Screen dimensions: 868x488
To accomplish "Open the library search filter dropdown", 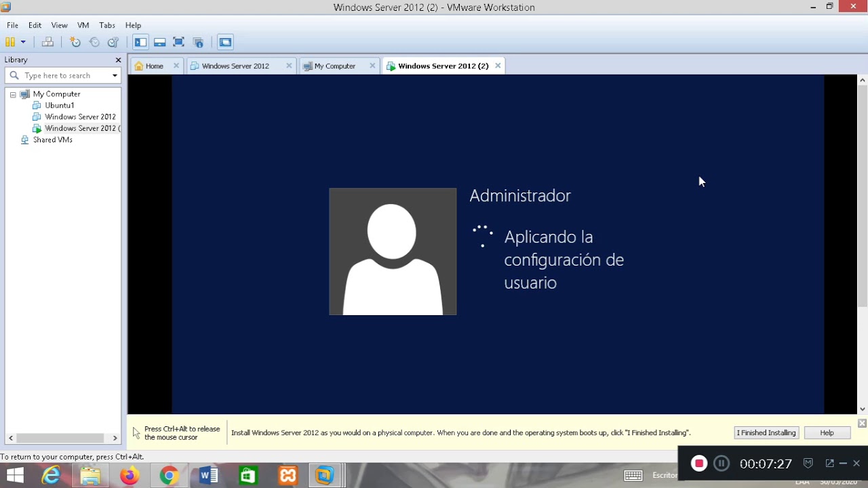I will [115, 75].
